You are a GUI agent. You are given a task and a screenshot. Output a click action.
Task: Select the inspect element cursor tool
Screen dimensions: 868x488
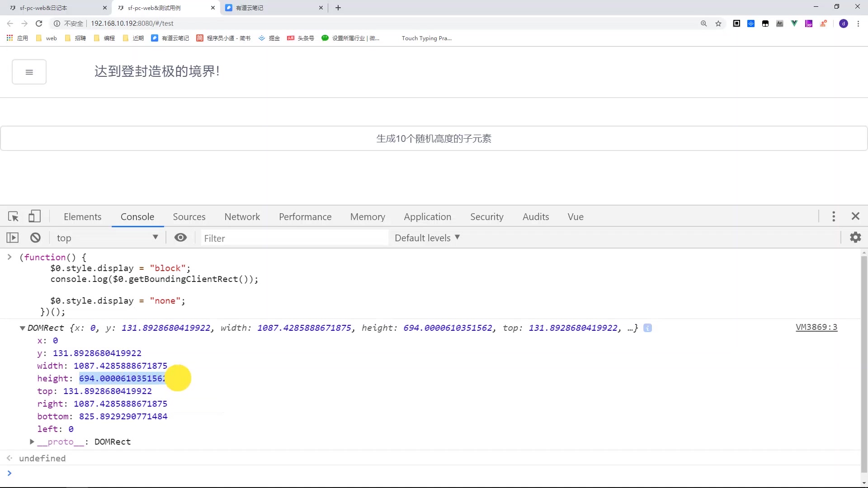(x=14, y=216)
